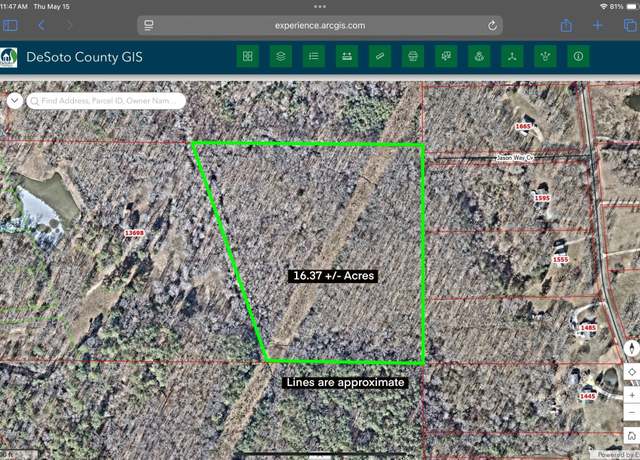This screenshot has height=460, width=640.
Task: Reload the arcgis page
Action: [x=492, y=26]
